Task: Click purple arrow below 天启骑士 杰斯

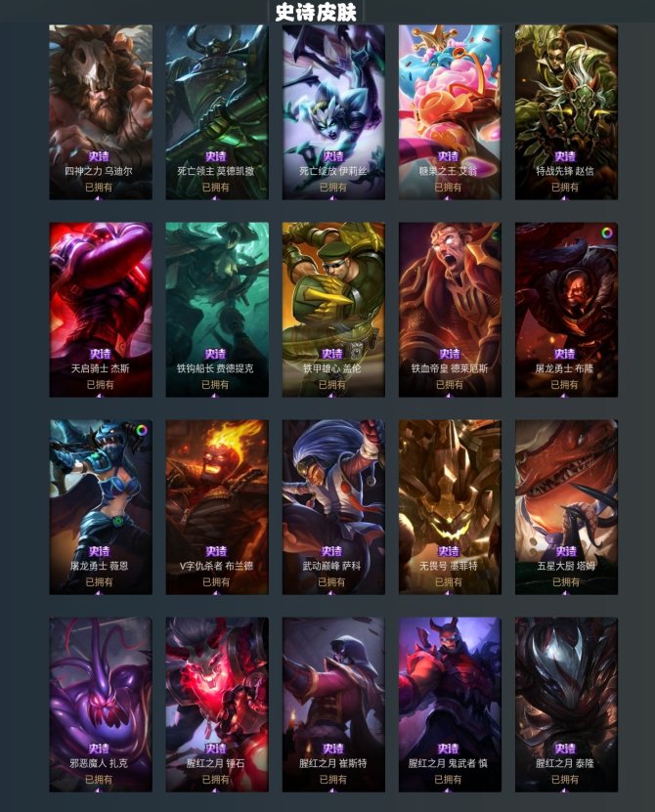Action: tap(99, 395)
